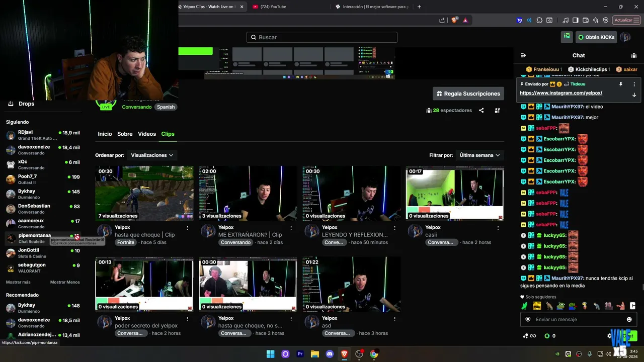The height and width of the screenshot is (362, 644).
Task: Open the Visualizaciones sort dropdown
Action: [152, 155]
